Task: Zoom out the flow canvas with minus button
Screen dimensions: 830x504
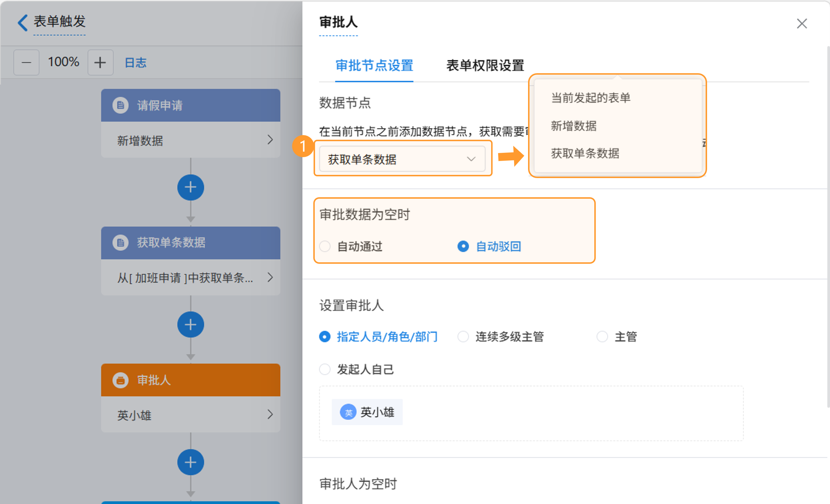Action: (26, 63)
